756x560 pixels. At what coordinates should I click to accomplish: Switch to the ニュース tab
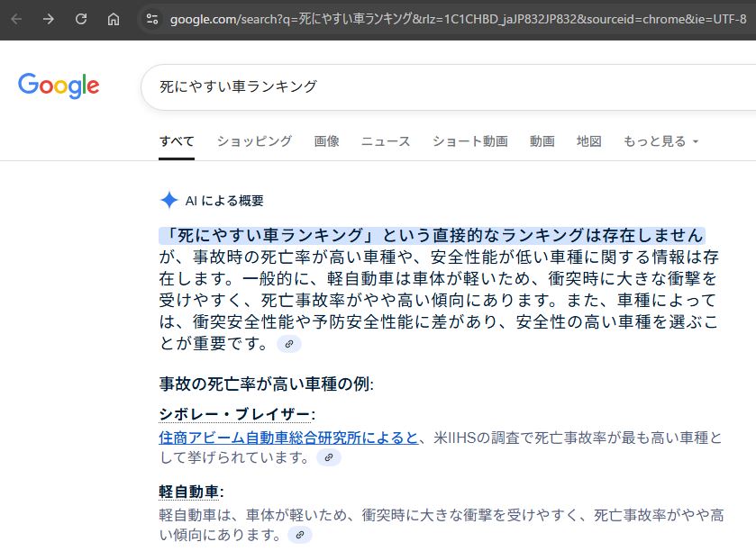tap(386, 141)
